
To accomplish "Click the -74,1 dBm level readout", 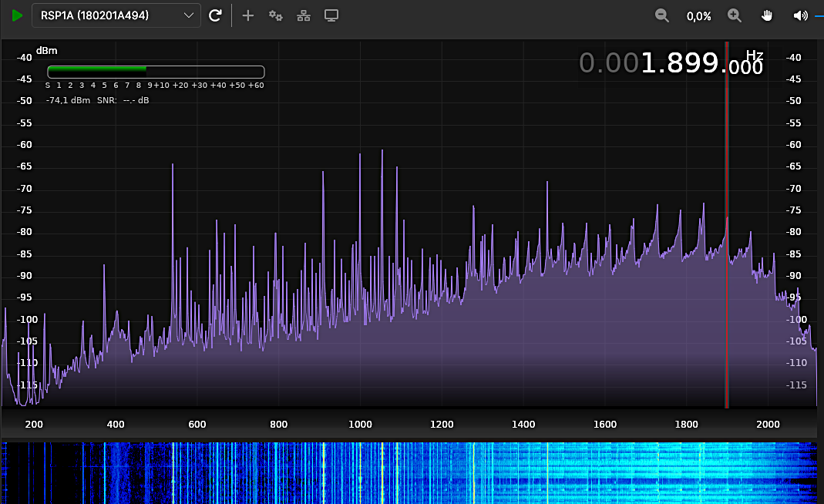I will coord(68,100).
